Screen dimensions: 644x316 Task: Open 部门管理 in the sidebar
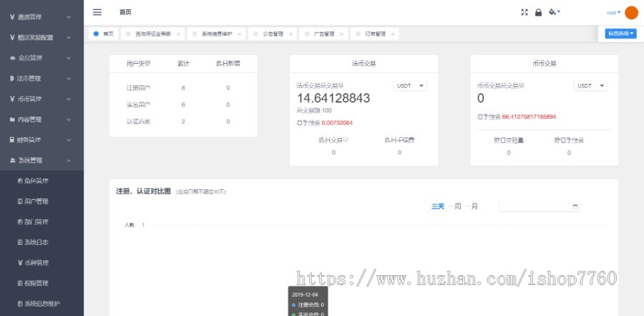click(x=42, y=222)
